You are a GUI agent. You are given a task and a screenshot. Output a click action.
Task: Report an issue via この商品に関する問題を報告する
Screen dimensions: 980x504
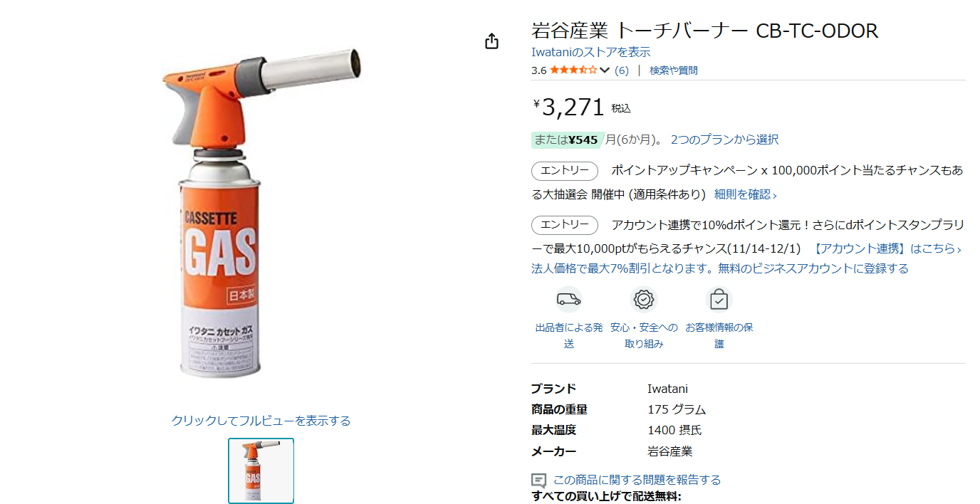click(x=637, y=480)
